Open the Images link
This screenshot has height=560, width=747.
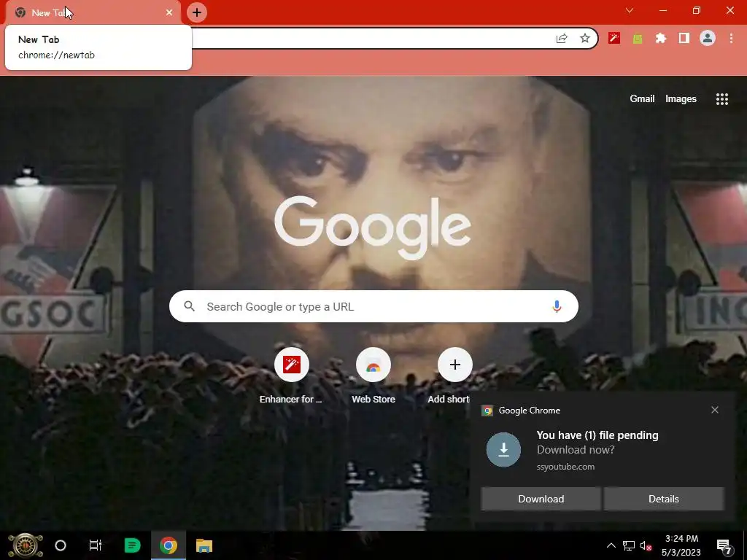pos(681,98)
